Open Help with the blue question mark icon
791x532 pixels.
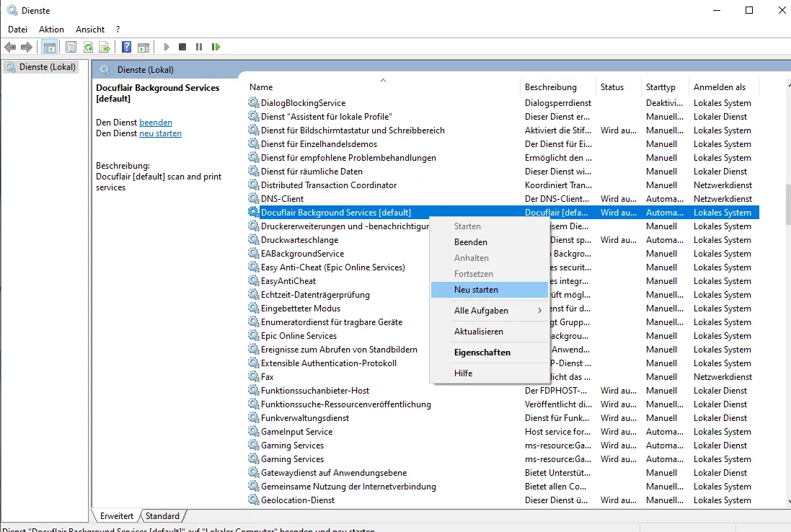(x=126, y=47)
